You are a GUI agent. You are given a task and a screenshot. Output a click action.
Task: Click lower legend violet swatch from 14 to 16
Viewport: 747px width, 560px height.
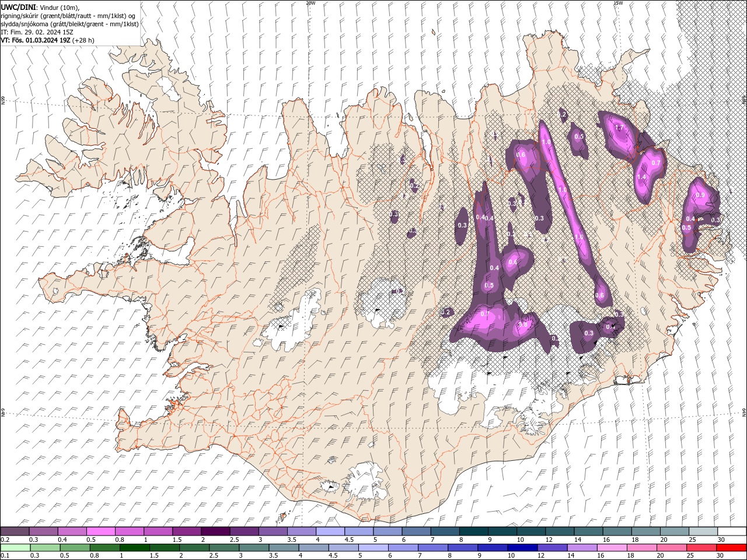coord(582,548)
